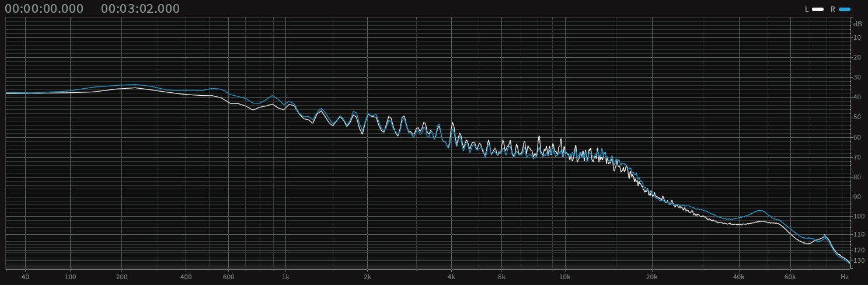The width and height of the screenshot is (868, 285).
Task: Click the dB axis unit label
Action: click(x=857, y=24)
